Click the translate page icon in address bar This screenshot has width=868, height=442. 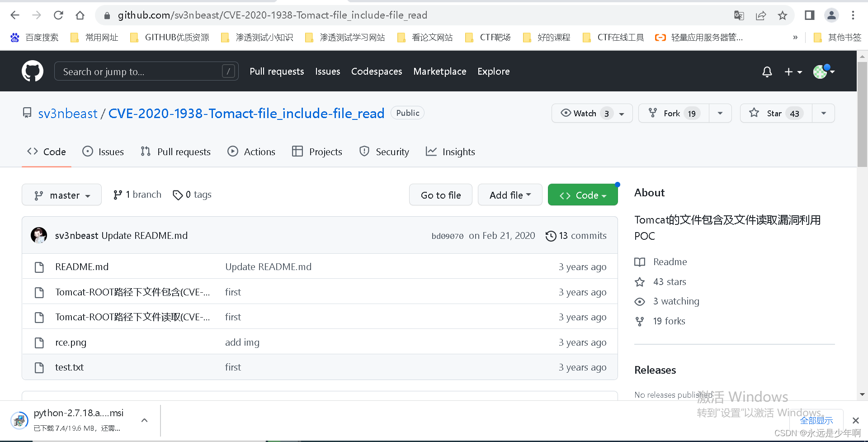pyautogui.click(x=739, y=15)
